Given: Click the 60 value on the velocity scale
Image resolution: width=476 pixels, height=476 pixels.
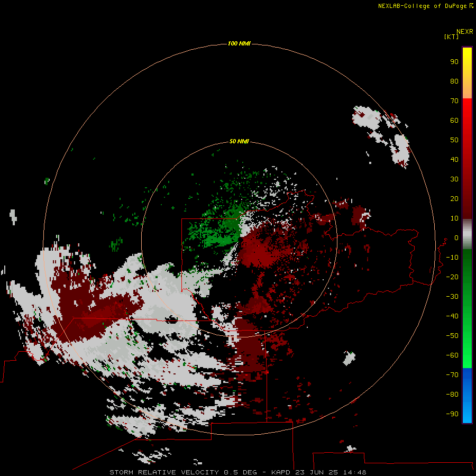Looking at the screenshot, I should point(454,121).
